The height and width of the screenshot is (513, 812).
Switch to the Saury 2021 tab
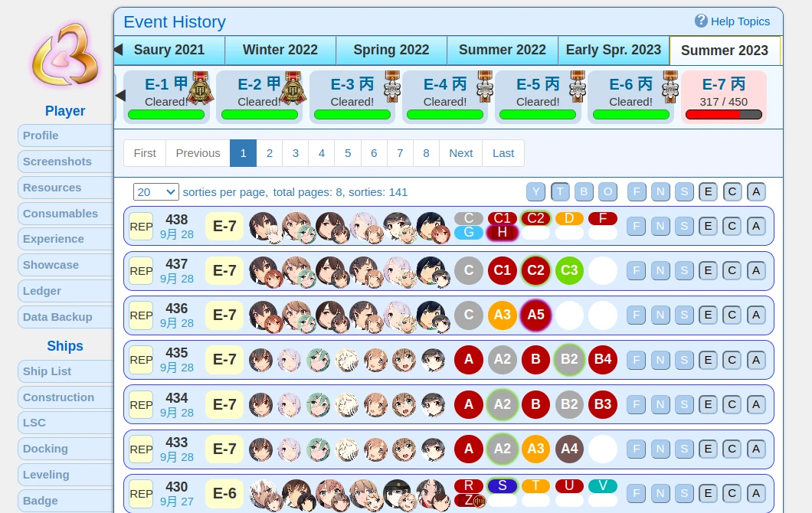(x=169, y=51)
